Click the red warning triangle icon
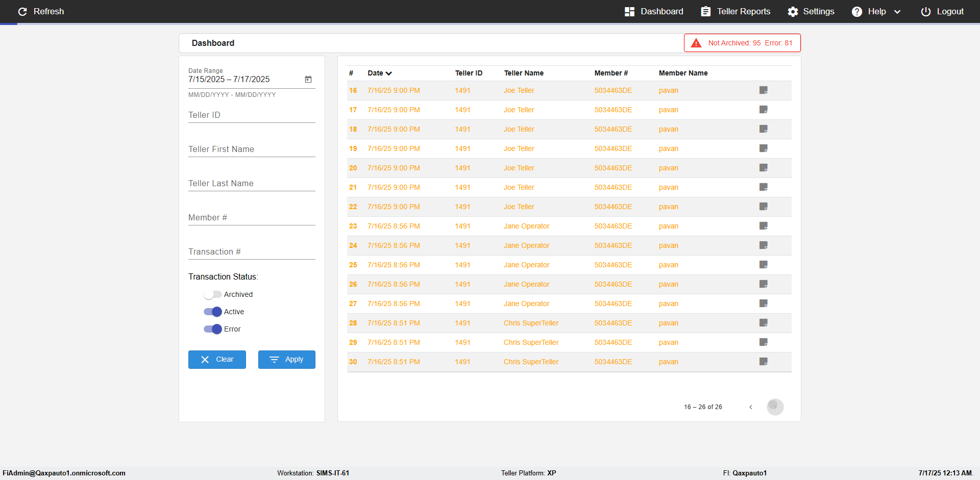980x480 pixels. [x=696, y=43]
